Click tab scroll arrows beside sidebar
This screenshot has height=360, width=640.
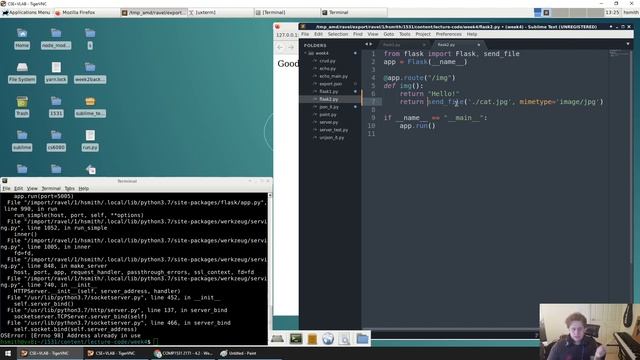pos(369,44)
